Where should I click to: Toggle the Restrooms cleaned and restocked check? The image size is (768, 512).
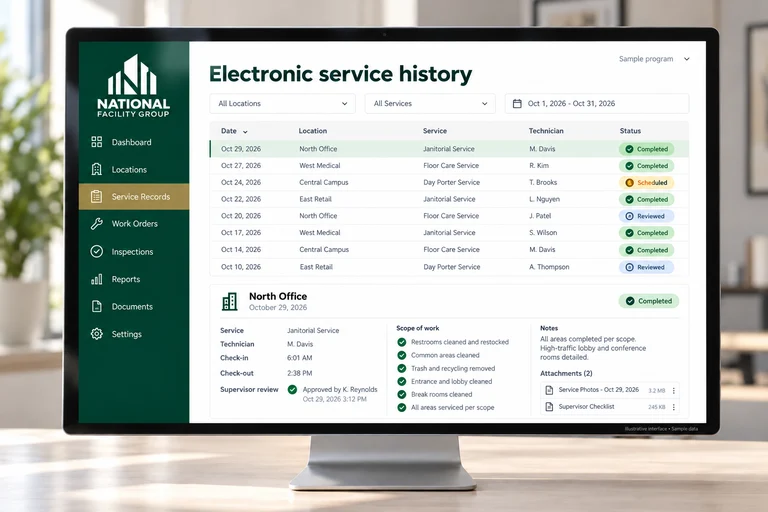point(402,342)
